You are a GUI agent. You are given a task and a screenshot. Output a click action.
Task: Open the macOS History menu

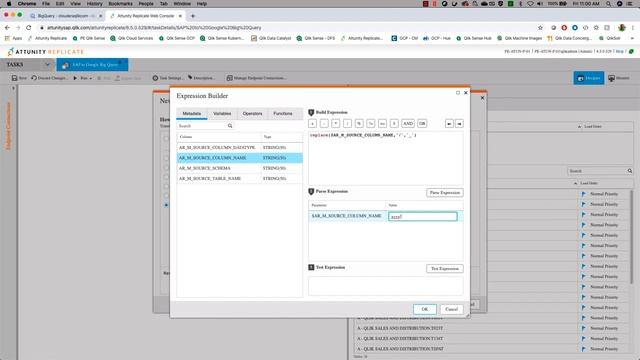(94, 4)
